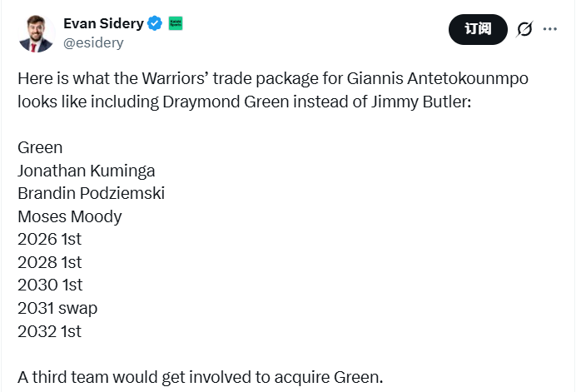The image size is (586, 392).
Task: Click the "2030 1st" pick line
Action: tap(50, 285)
